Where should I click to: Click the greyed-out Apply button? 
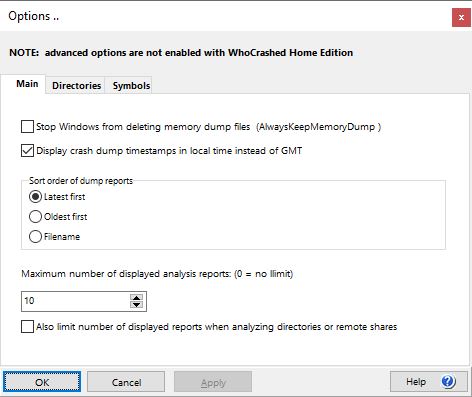point(213,382)
